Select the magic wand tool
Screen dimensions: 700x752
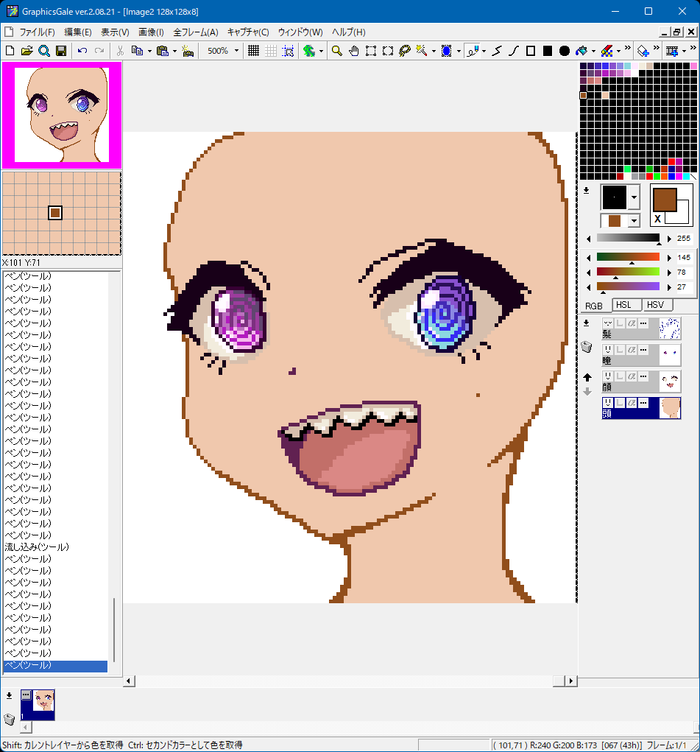(422, 51)
